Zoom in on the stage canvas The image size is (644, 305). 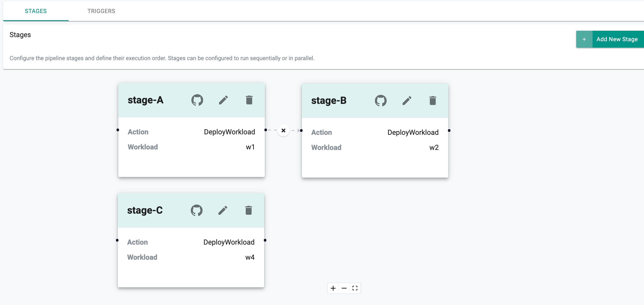point(333,288)
